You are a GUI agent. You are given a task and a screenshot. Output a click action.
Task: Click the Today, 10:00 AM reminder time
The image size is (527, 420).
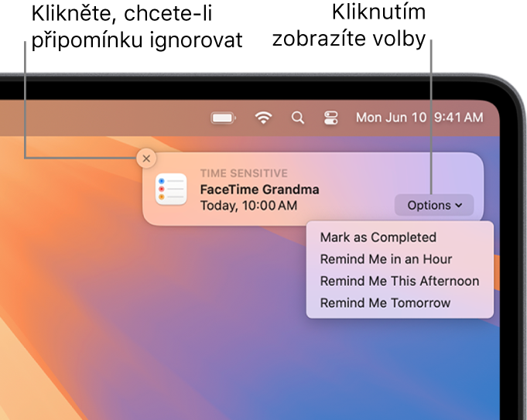248,205
